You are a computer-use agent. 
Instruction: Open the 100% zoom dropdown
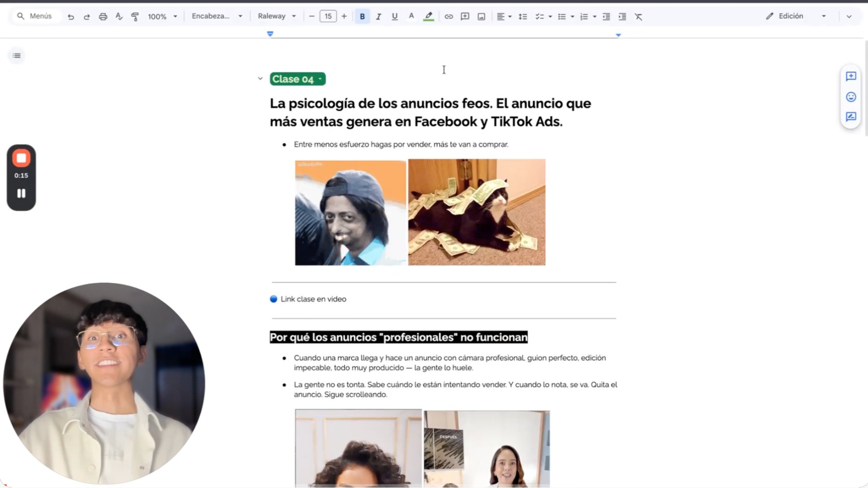point(163,17)
